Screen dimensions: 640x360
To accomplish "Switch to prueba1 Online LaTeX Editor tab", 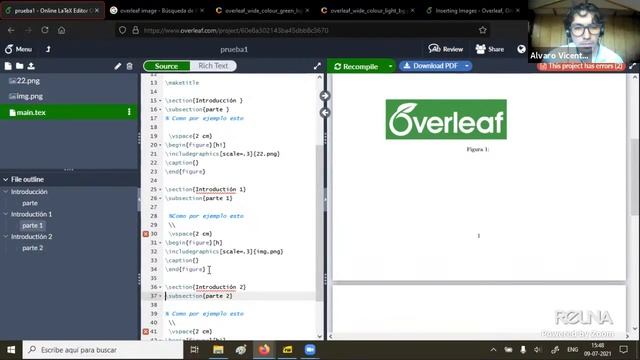I will pyautogui.click(x=51, y=11).
